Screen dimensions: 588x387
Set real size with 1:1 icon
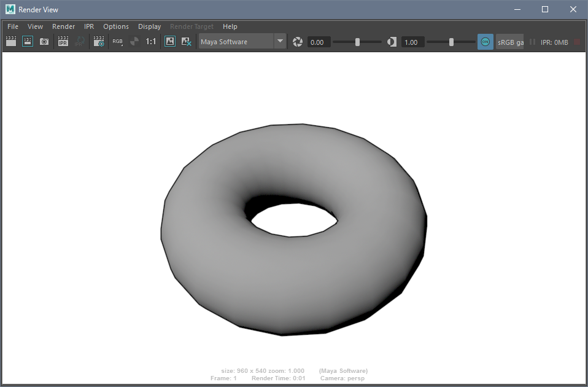(x=150, y=42)
